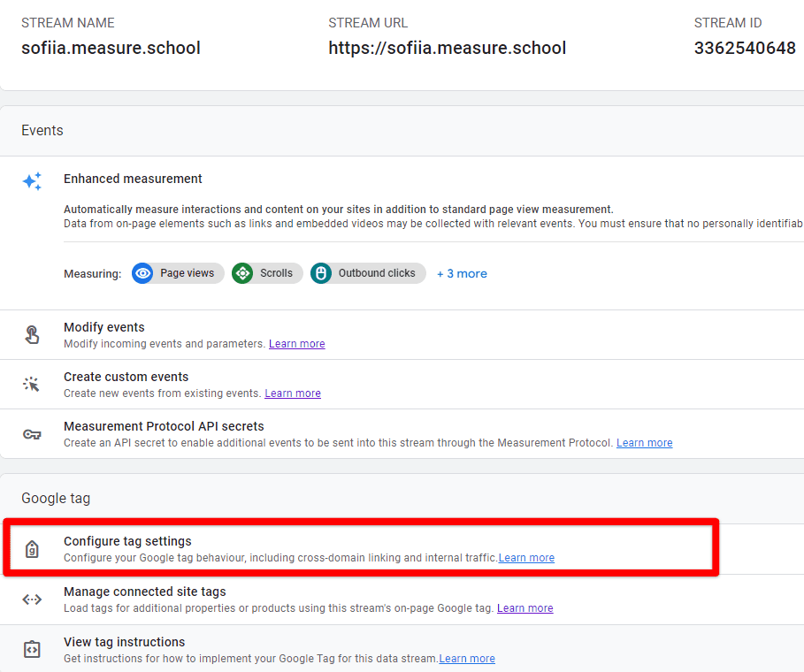804x672 pixels.
Task: Click the Outbound clicks chip
Action: tap(368, 273)
